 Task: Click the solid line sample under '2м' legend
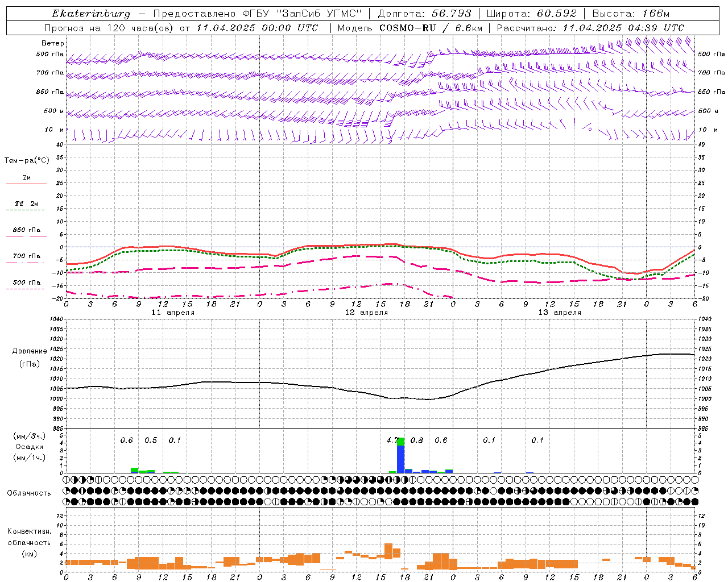tap(26, 184)
